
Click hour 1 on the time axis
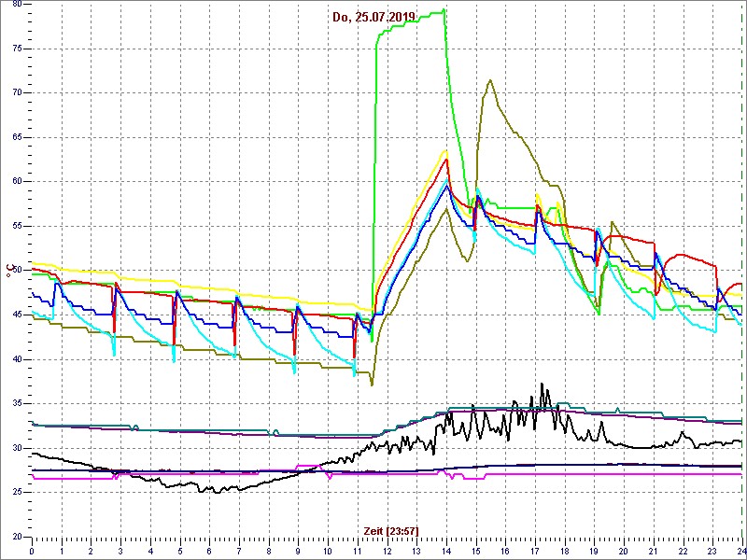[x=62, y=551]
